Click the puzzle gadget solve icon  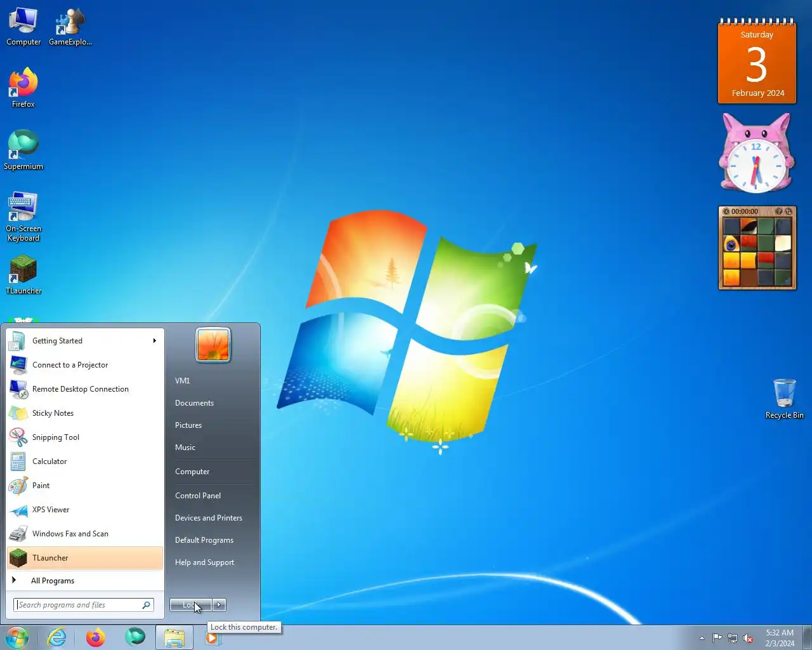789,211
